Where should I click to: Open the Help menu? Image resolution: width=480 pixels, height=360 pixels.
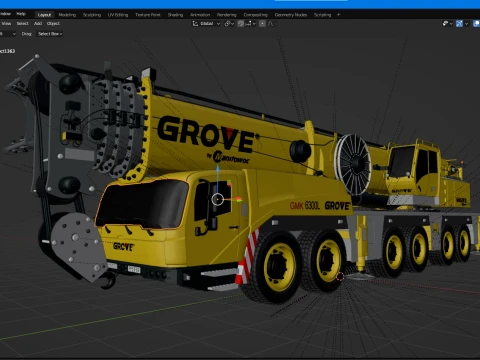point(21,14)
